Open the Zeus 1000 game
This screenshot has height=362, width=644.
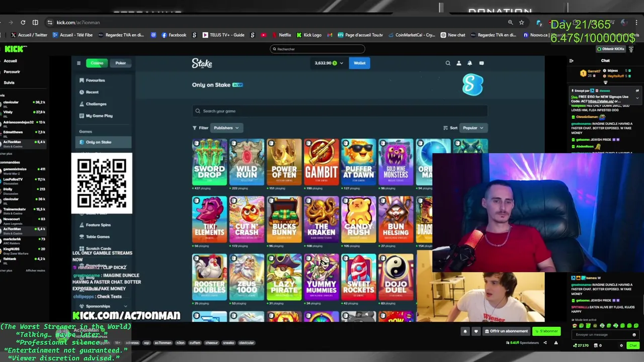(x=247, y=277)
